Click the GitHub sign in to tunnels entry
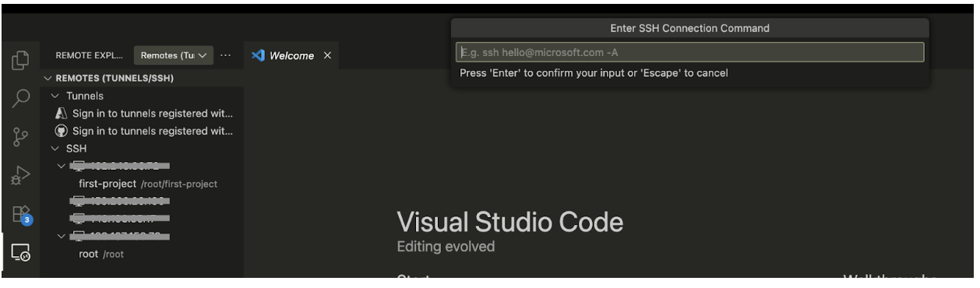Viewport: 980px width, 288px height. click(144, 131)
